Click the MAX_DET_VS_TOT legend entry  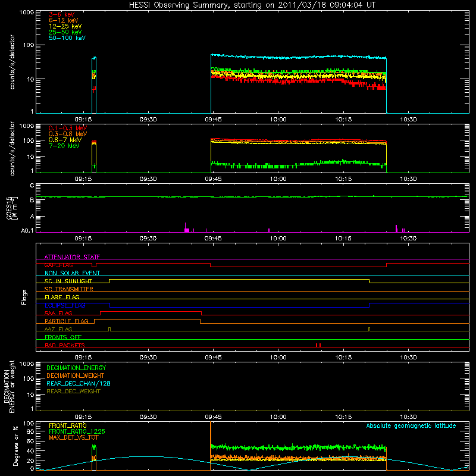pyautogui.click(x=74, y=437)
